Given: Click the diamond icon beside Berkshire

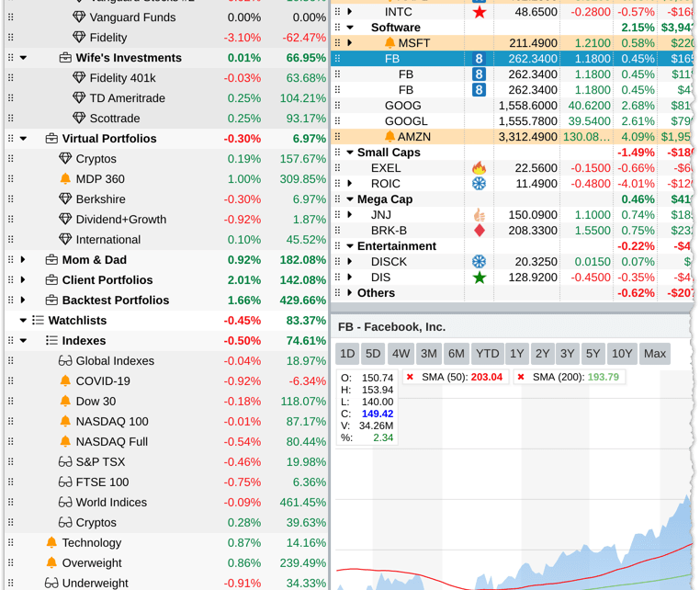Looking at the screenshot, I should click(65, 199).
